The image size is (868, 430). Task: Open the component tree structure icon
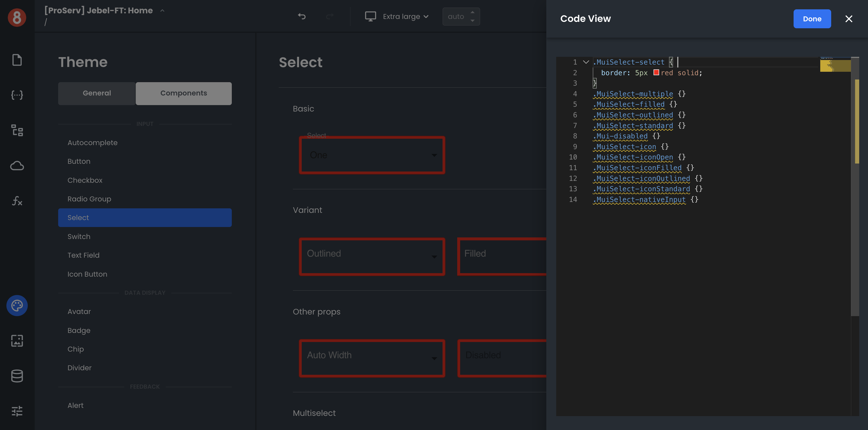(x=17, y=130)
